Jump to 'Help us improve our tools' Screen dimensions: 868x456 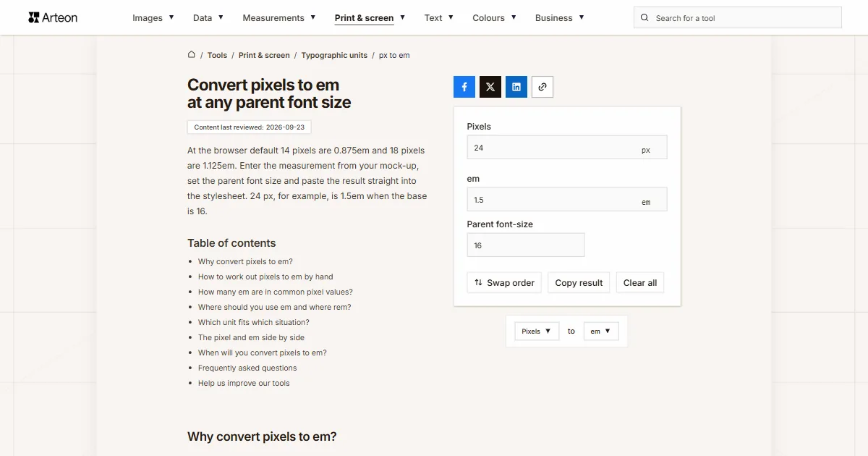coord(244,383)
